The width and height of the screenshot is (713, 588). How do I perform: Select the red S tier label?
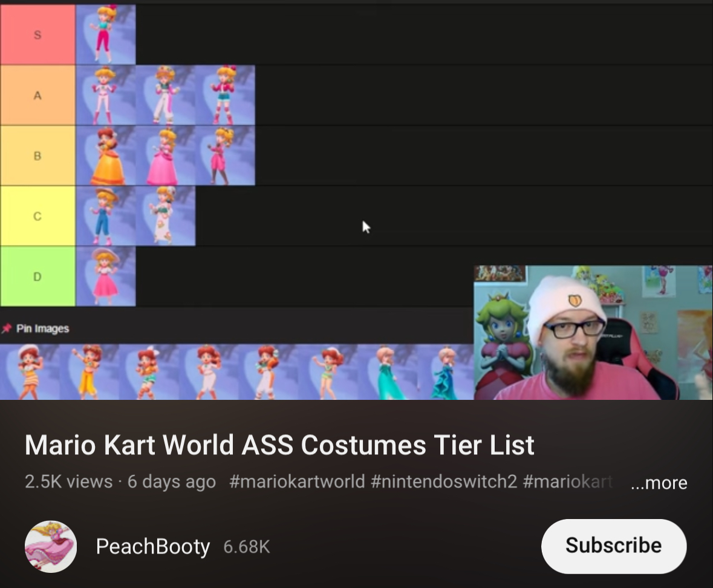point(37,34)
